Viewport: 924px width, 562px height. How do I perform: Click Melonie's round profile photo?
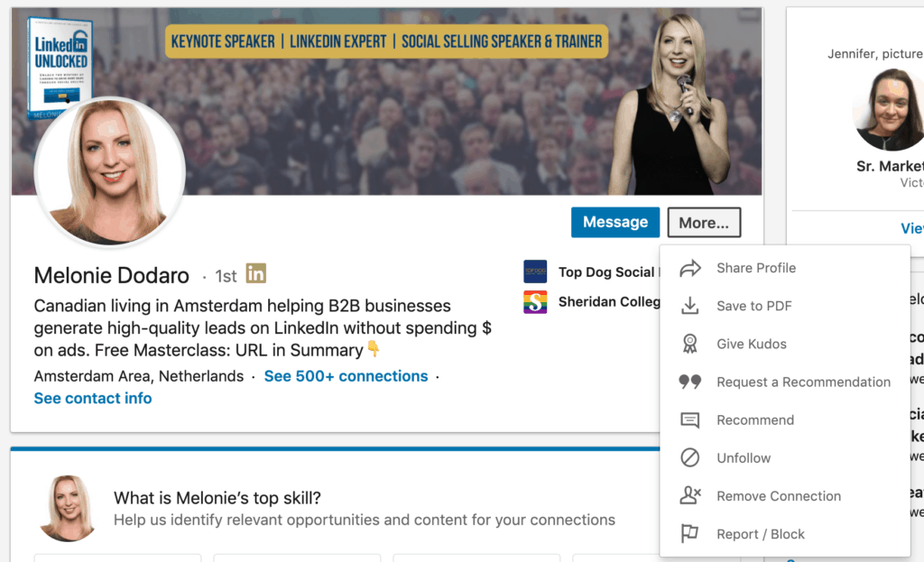(110, 171)
